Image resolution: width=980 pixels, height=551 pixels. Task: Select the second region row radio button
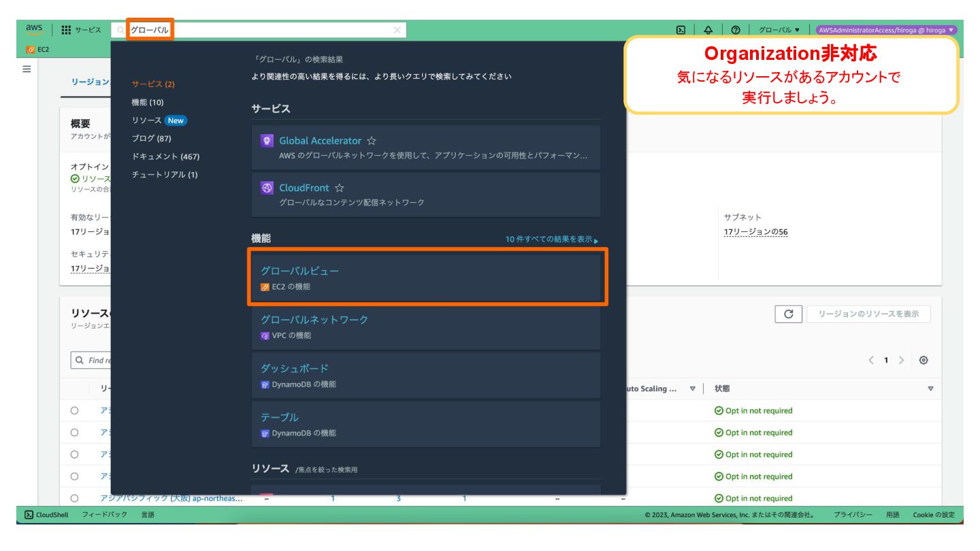click(x=74, y=433)
